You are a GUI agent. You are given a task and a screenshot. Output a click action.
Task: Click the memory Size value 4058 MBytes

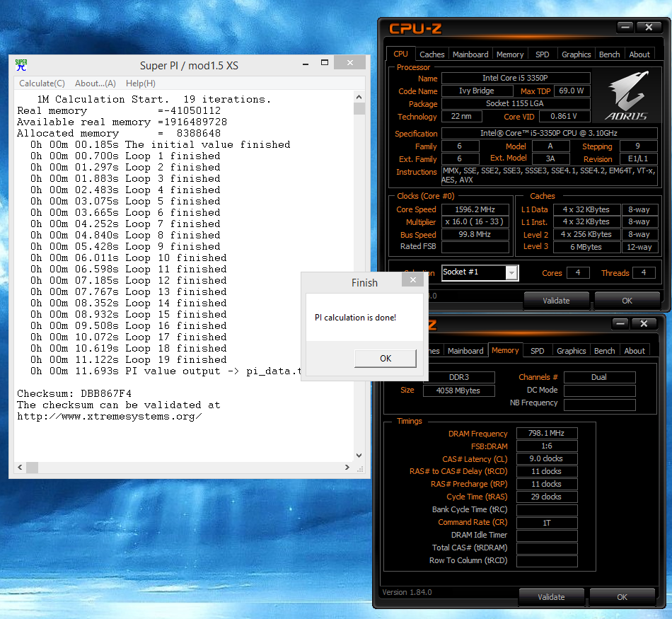[x=458, y=391]
